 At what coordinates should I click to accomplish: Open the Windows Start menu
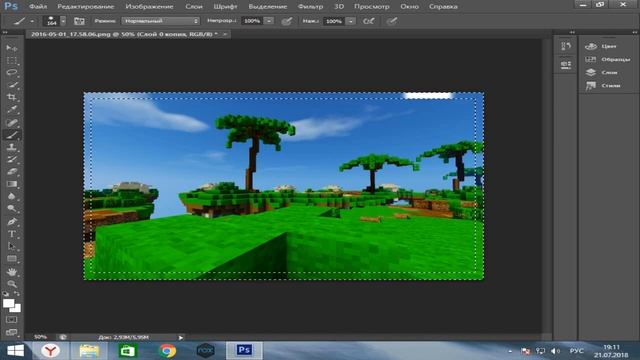tap(16, 351)
